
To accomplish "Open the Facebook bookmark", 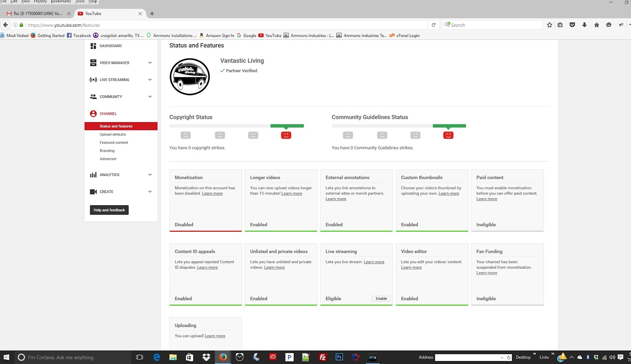I will pos(79,35).
